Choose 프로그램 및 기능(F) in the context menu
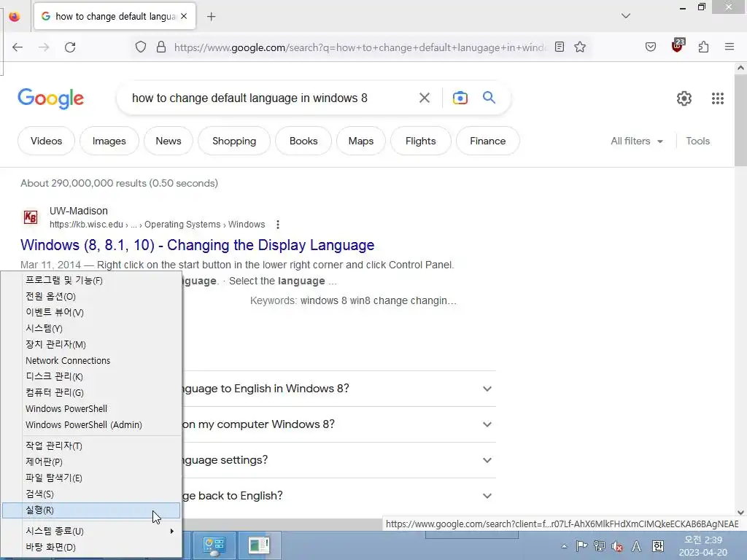This screenshot has width=747, height=560. pos(91,281)
